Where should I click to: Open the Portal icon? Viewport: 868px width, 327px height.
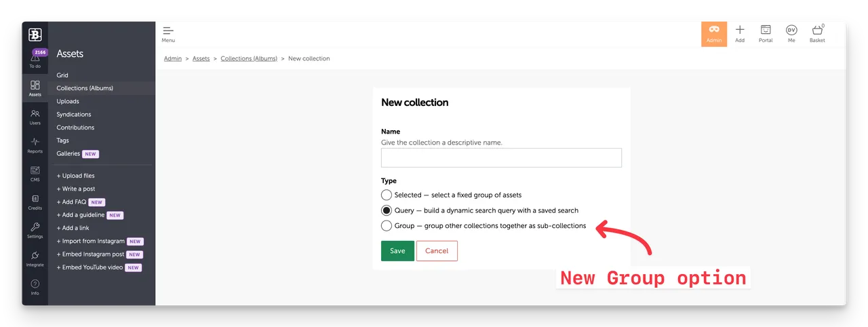[766, 30]
